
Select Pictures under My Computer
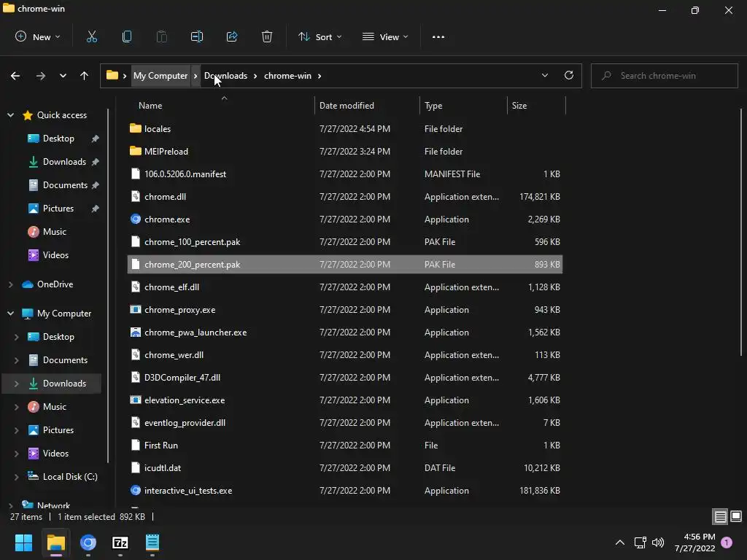click(x=58, y=430)
